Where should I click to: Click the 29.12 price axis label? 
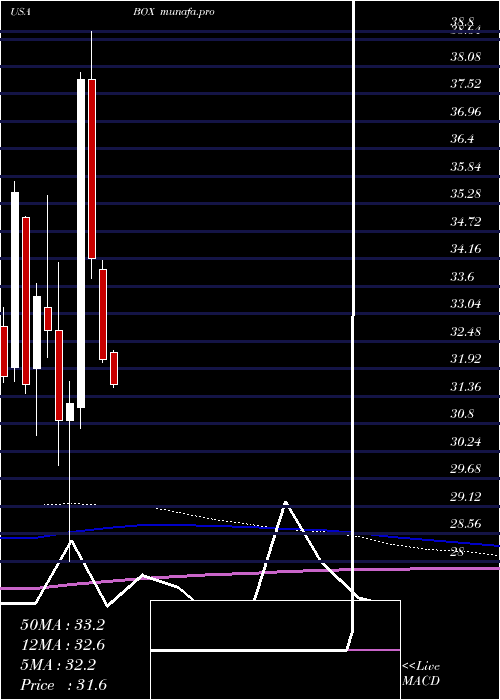point(466,496)
